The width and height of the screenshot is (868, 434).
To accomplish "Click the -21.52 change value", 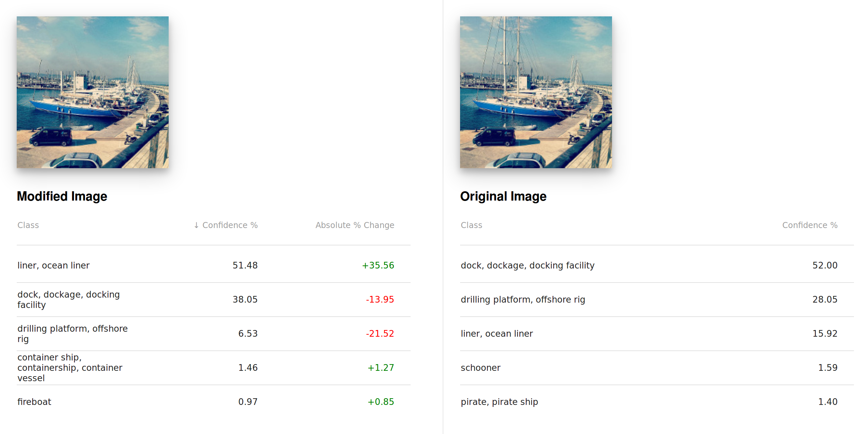I will point(380,333).
